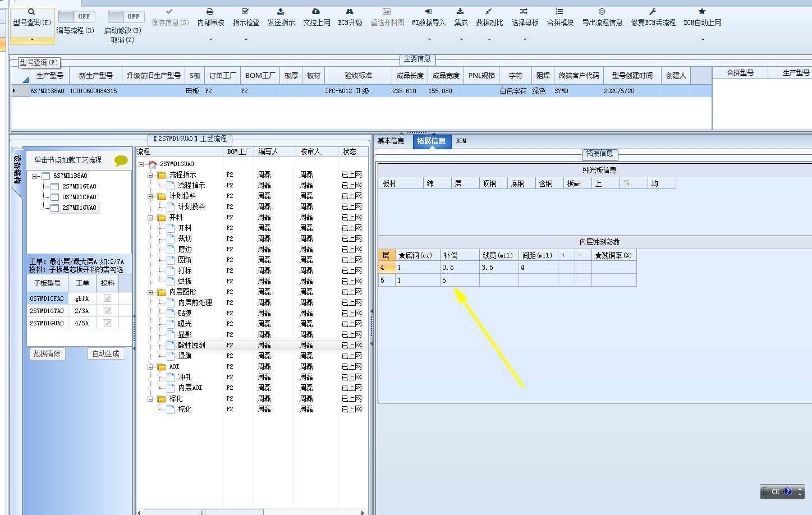
Task: Click the 子板型号 column header
Action: point(47,283)
